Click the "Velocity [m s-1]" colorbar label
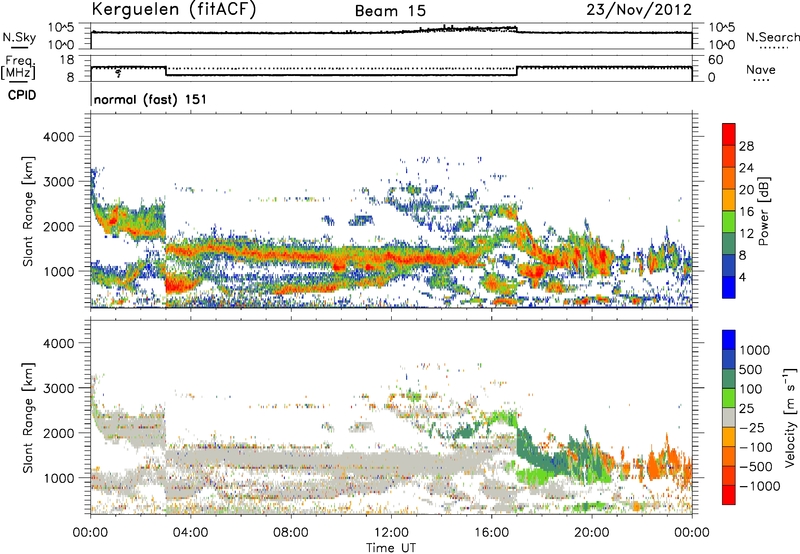The height and width of the screenshot is (554, 800). 790,417
